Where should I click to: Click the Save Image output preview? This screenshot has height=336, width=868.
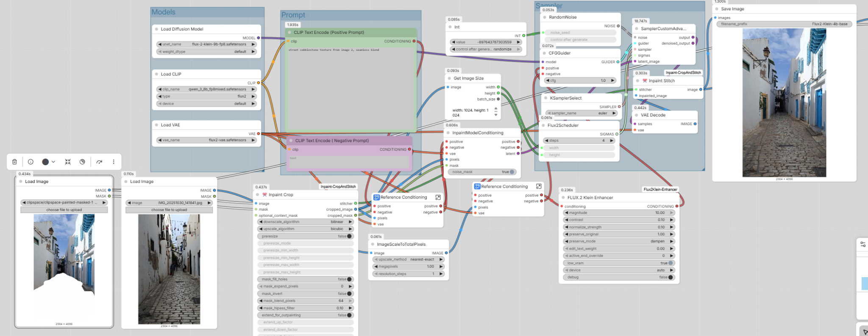click(784, 103)
